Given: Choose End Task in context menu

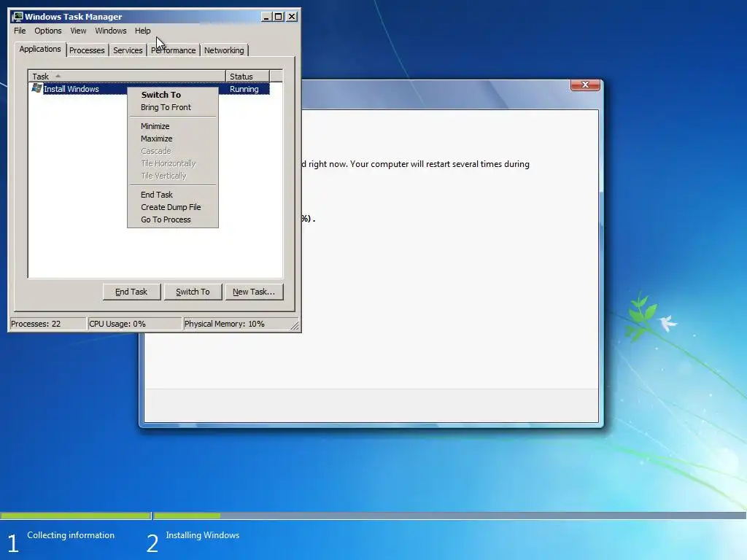Looking at the screenshot, I should coord(172,195).
